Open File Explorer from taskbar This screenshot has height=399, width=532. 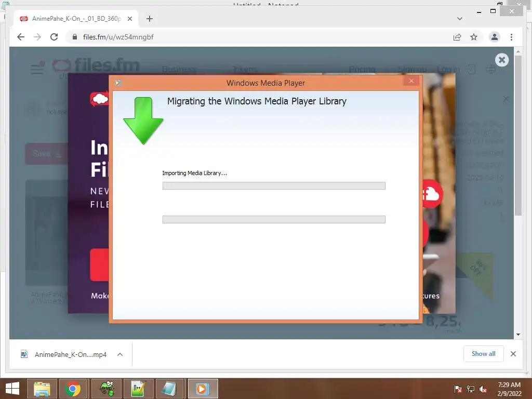click(42, 389)
